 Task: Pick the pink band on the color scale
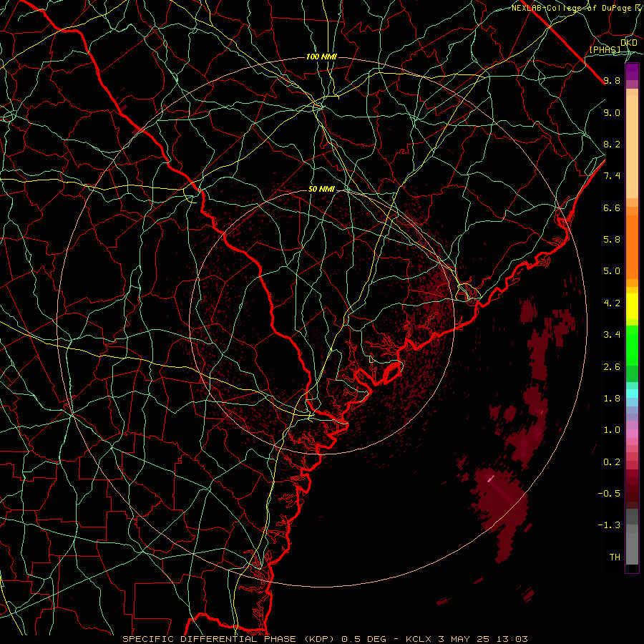point(632,434)
